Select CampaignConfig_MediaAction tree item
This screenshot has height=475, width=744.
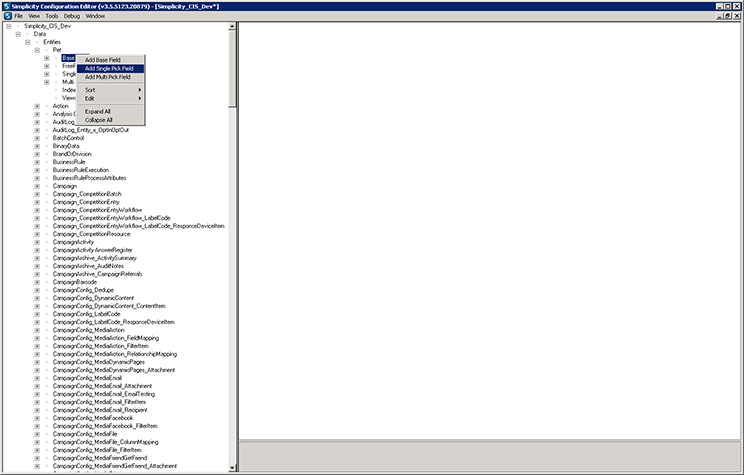tap(88, 330)
